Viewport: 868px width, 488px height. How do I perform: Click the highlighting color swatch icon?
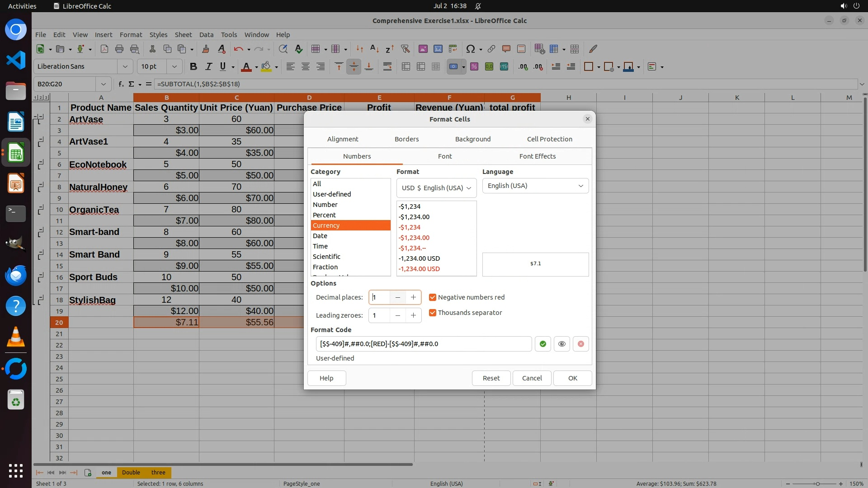point(266,66)
